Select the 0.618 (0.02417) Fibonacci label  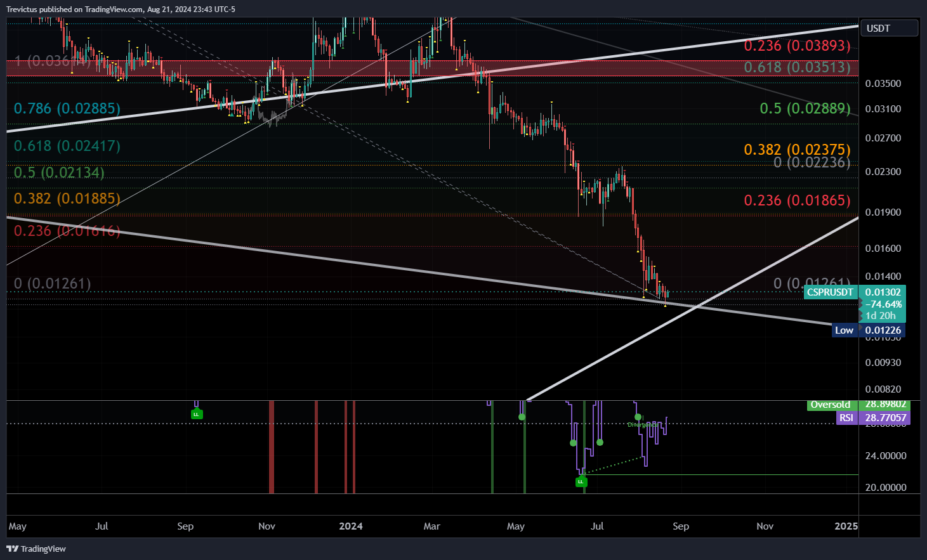point(67,146)
